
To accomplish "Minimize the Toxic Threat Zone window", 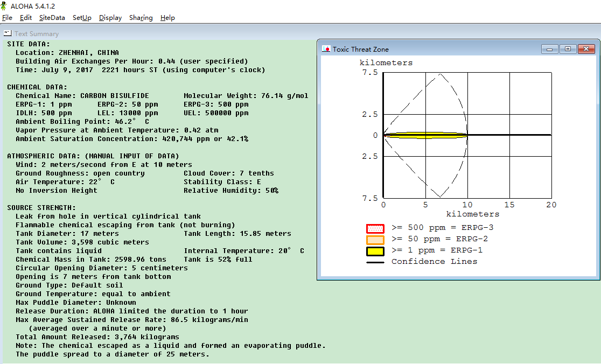I will point(550,49).
